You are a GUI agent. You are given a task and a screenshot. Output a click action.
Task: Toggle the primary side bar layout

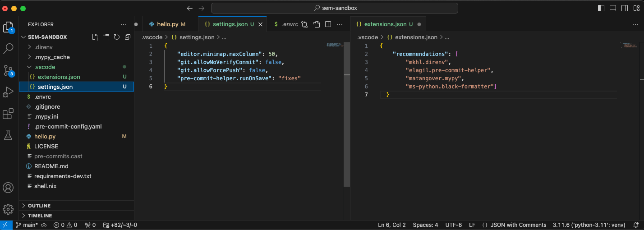pyautogui.click(x=601, y=8)
